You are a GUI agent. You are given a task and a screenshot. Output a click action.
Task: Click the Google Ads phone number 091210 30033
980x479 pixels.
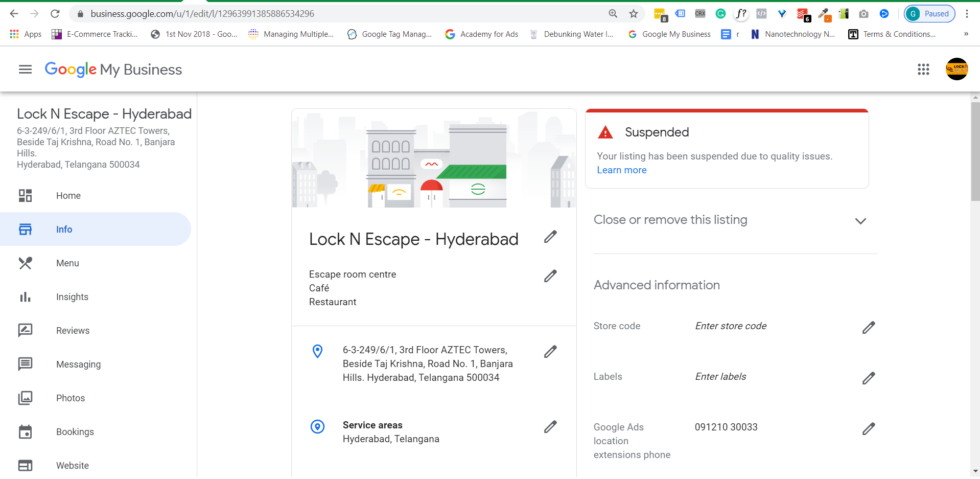point(726,427)
